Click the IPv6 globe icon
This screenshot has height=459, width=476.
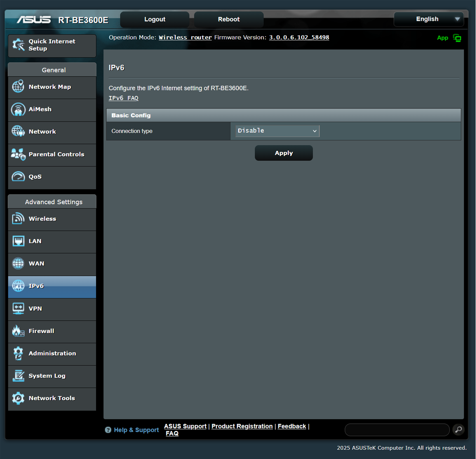(18, 286)
